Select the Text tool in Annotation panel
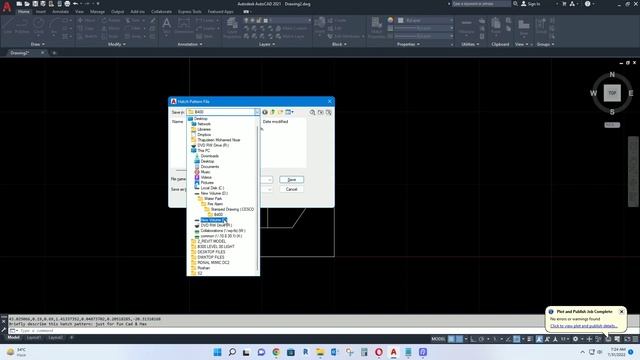640x360 pixels. pyautogui.click(x=167, y=27)
